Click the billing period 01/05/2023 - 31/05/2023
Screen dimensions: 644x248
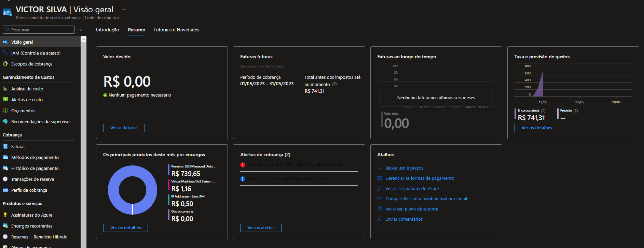click(267, 84)
